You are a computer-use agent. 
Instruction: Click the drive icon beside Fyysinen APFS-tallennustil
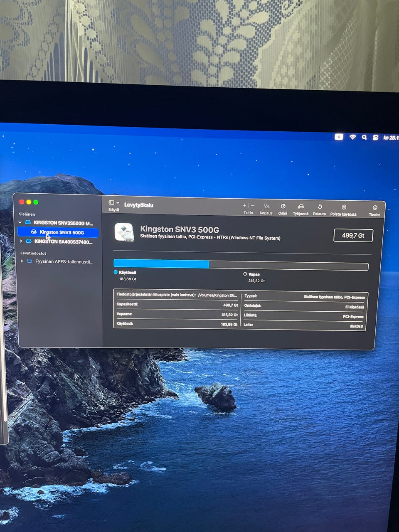[x=29, y=261]
